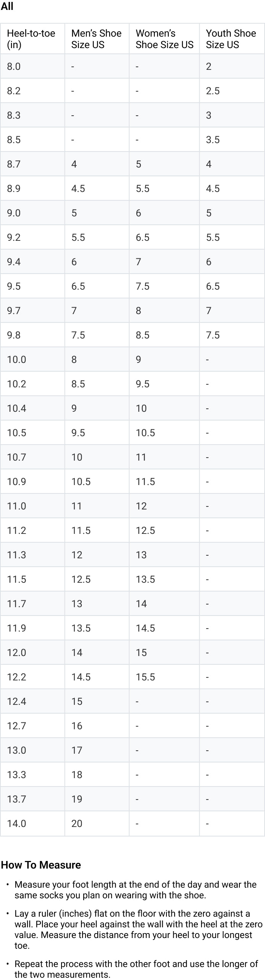Screen dimensions: 265x980
Task: Click the 10.0 heel-to-toe cell
Action: tap(16, 359)
